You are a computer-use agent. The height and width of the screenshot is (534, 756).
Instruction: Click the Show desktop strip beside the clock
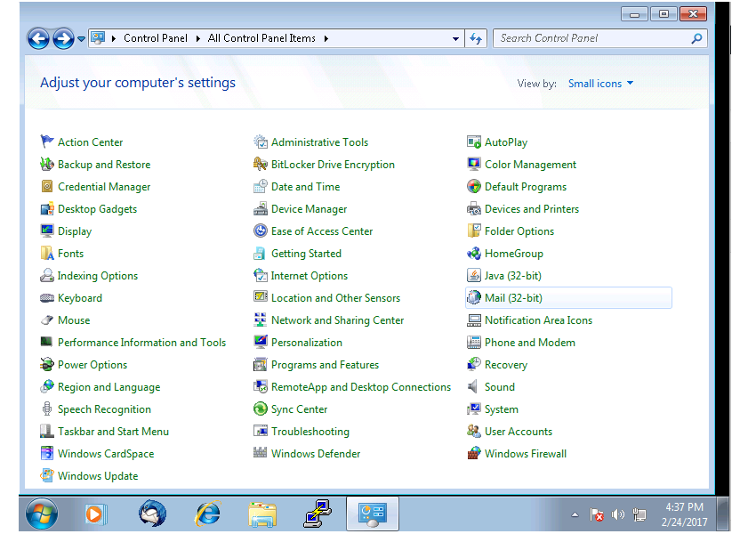point(723,514)
